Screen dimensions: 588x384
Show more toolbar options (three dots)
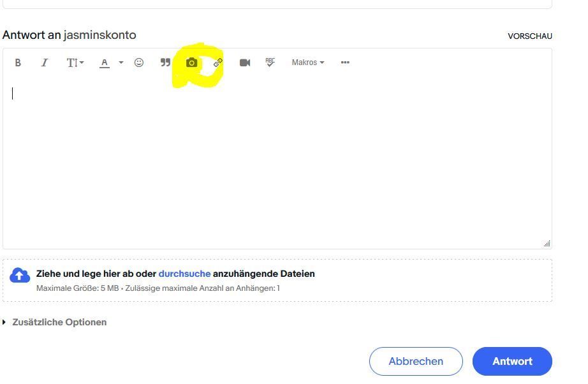point(345,63)
